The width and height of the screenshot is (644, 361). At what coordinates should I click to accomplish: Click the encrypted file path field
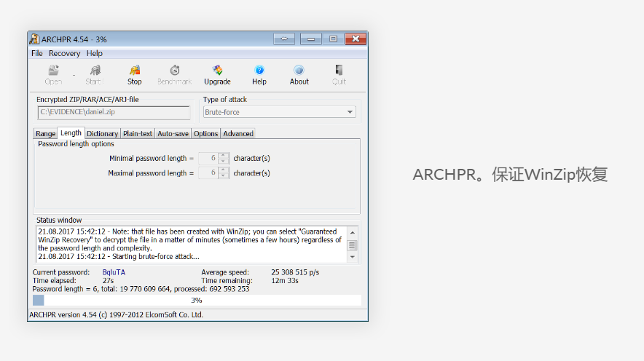[114, 112]
